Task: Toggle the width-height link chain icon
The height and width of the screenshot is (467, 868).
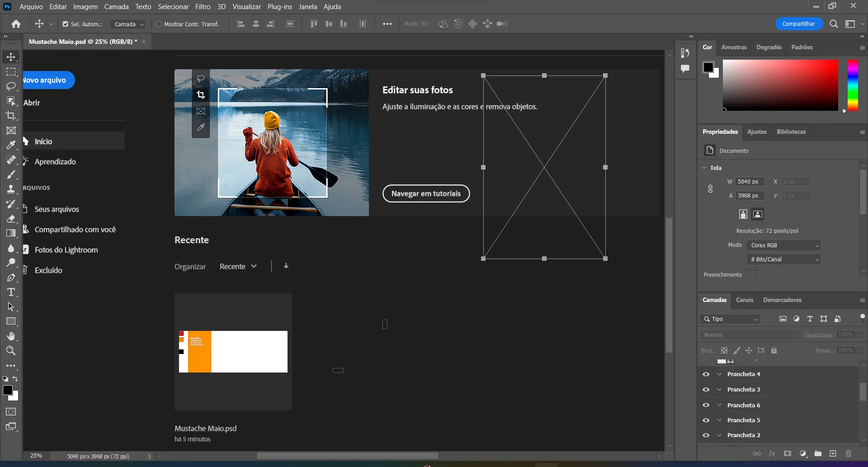Action: click(x=710, y=189)
